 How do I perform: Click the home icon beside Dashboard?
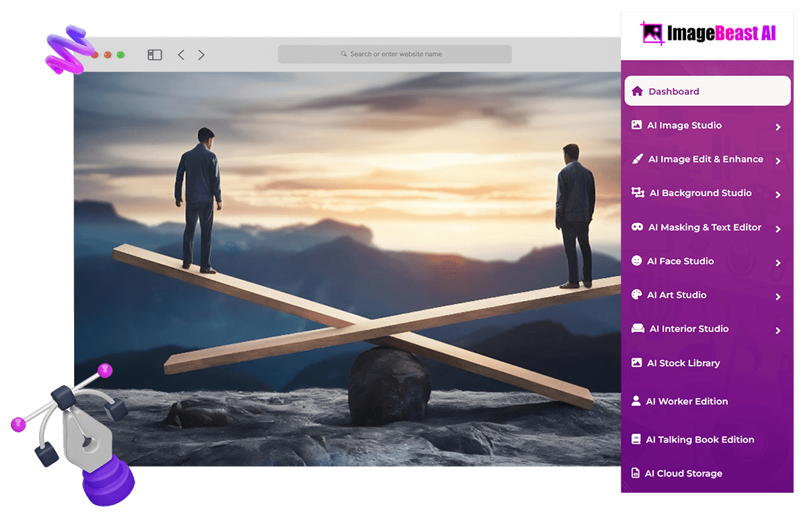point(637,91)
